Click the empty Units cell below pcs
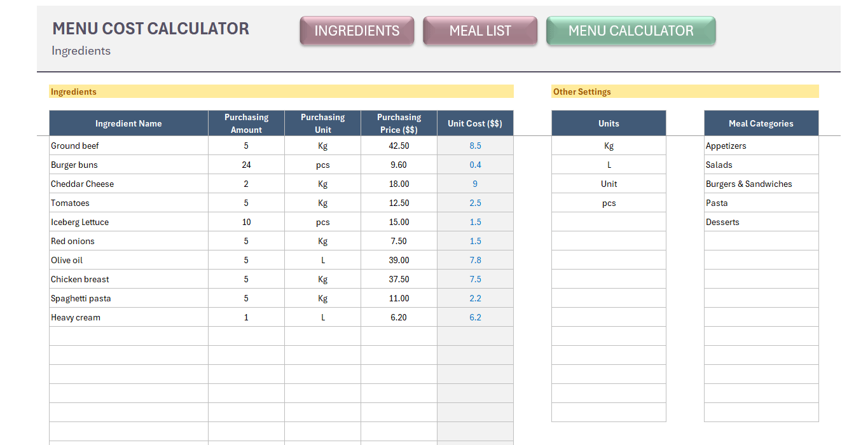The image size is (868, 445). (x=609, y=222)
